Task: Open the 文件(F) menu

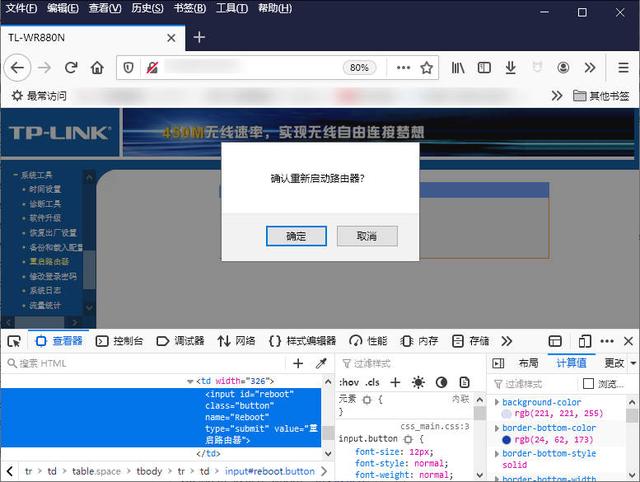Action: (x=21, y=8)
